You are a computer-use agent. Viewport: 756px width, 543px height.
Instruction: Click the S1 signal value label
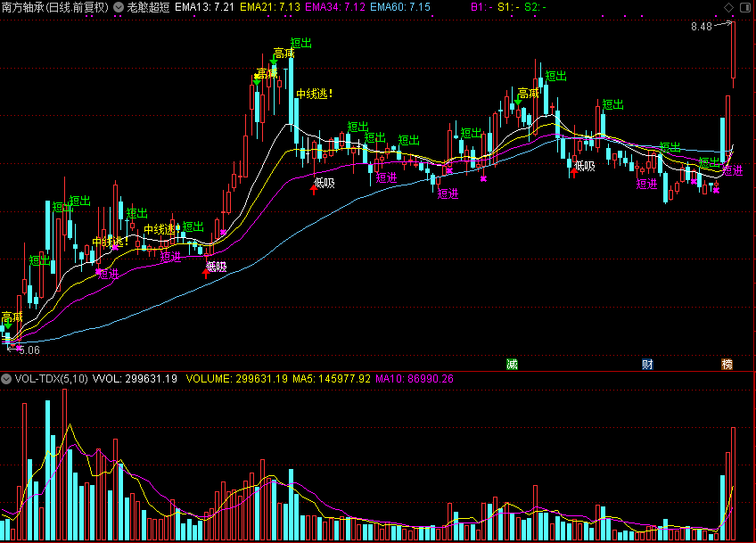509,7
